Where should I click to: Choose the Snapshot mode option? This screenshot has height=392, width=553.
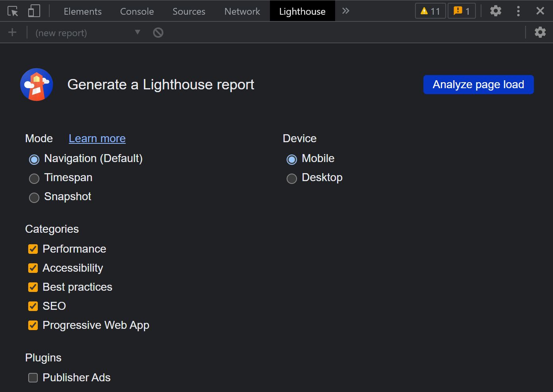(34, 197)
